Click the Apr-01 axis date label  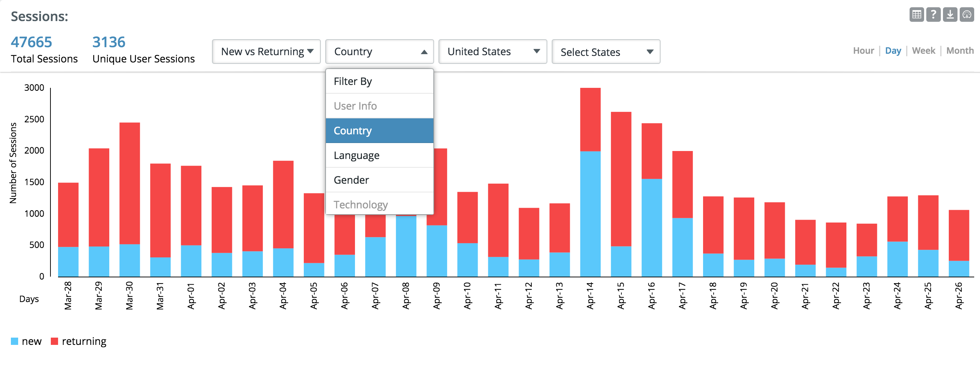click(191, 296)
